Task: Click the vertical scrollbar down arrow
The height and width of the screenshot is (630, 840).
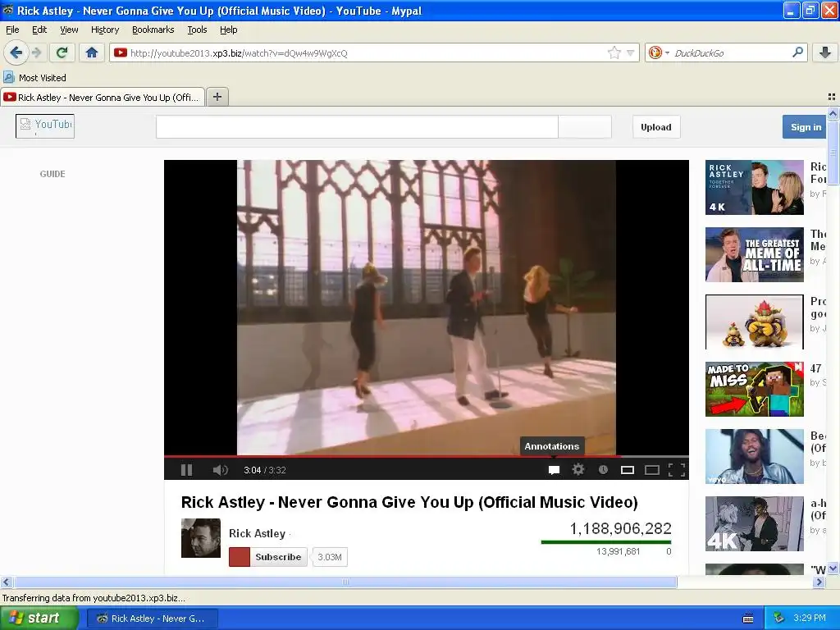Action: pyautogui.click(x=833, y=568)
